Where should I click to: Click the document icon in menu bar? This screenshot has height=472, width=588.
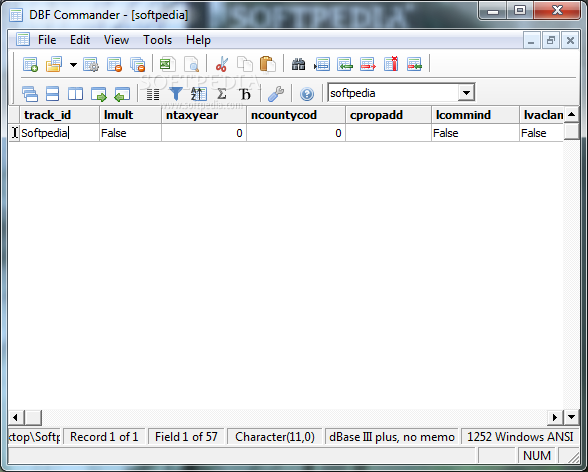[x=23, y=39]
